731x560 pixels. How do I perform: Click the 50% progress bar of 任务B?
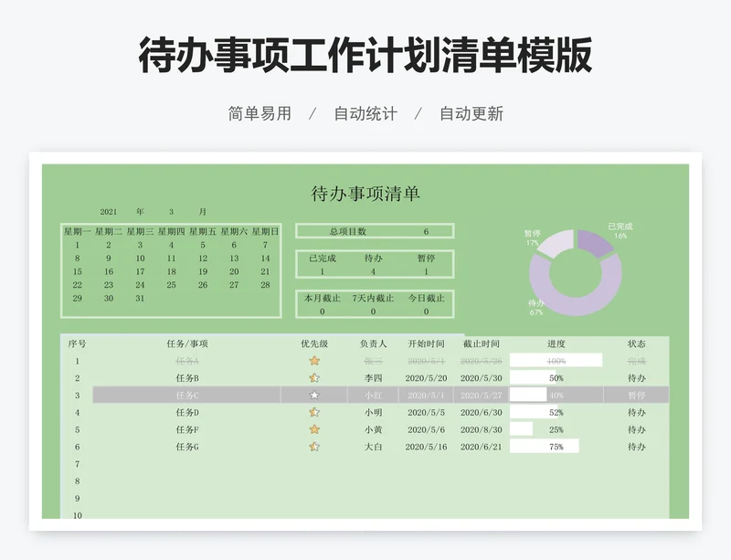(x=533, y=377)
